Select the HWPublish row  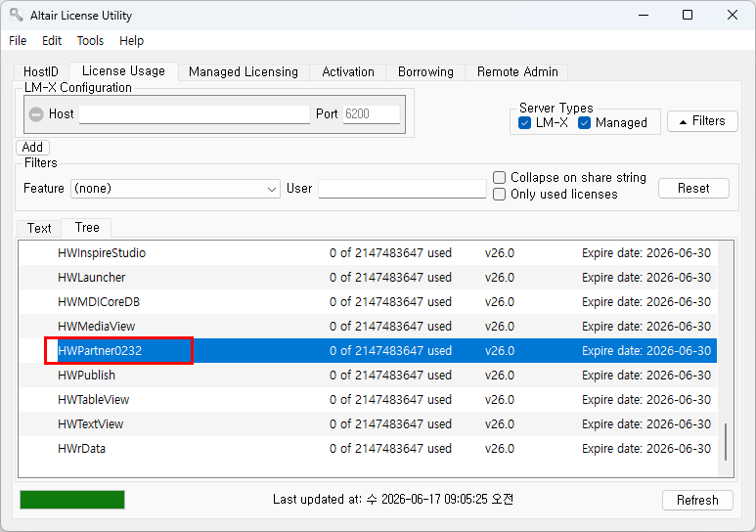point(368,376)
